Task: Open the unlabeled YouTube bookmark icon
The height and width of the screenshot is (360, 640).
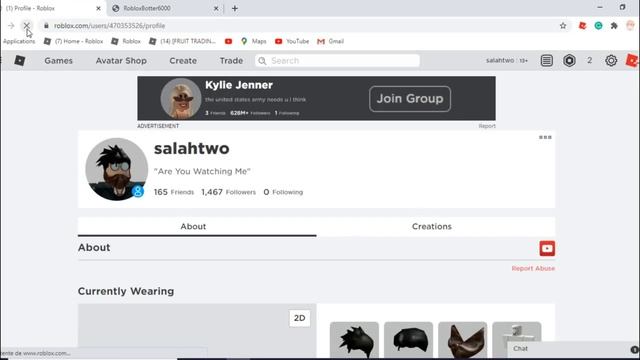Action: coord(228,41)
